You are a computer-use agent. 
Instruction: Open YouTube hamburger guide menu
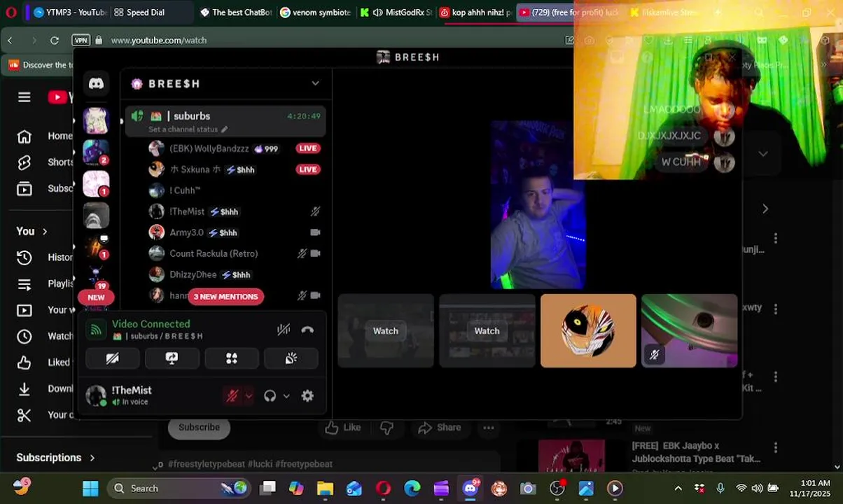pos(25,97)
